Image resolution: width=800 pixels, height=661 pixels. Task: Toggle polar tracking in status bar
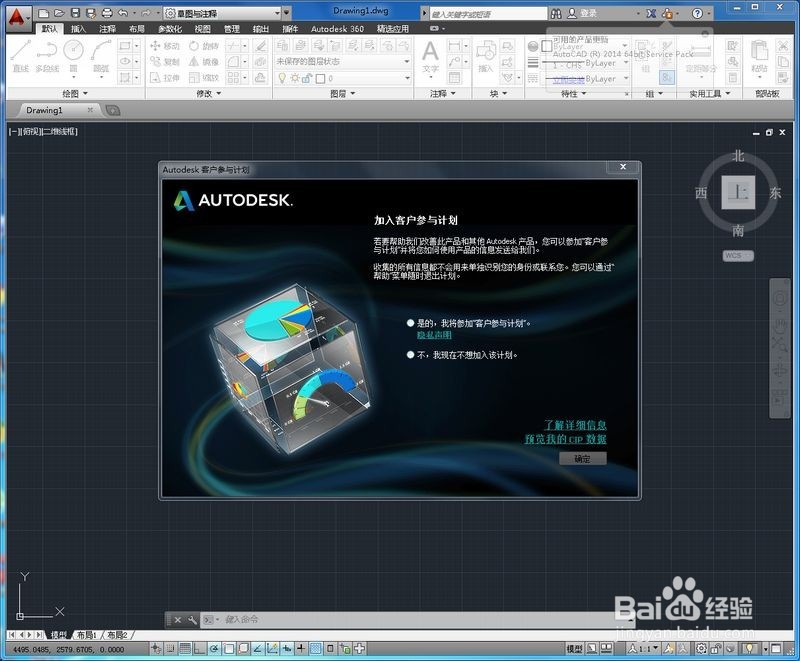pyautogui.click(x=214, y=648)
